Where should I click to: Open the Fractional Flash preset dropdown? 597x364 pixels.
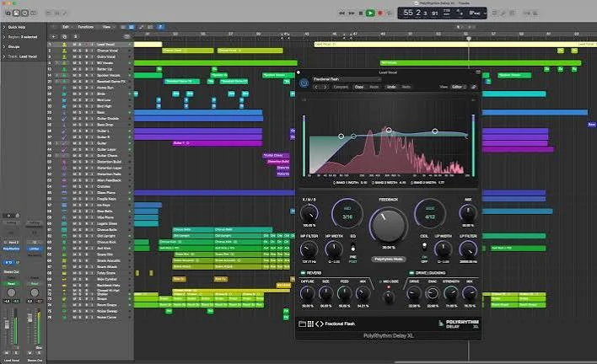coord(347,79)
